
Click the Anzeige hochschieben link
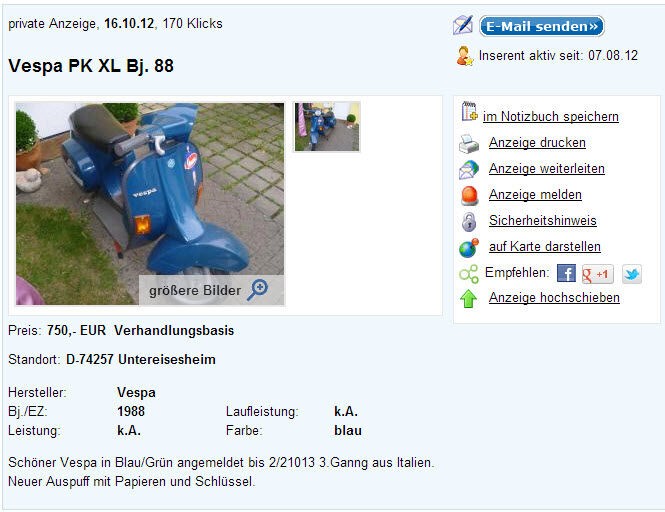coord(554,297)
